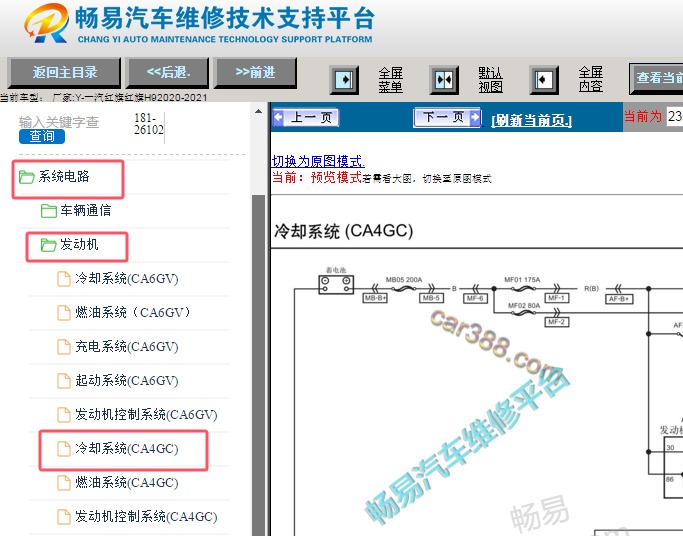Open the 查看当前 button at right
This screenshot has height=536, width=683.
click(656, 78)
